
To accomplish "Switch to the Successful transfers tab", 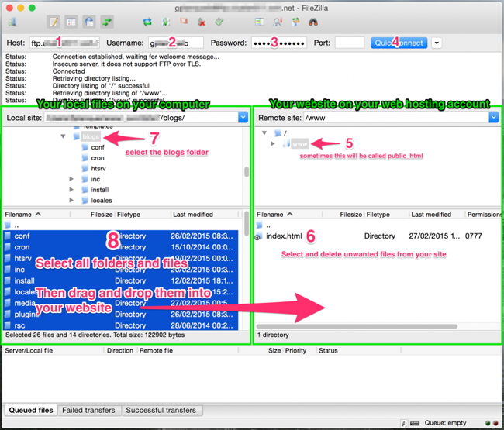I will 160,410.
